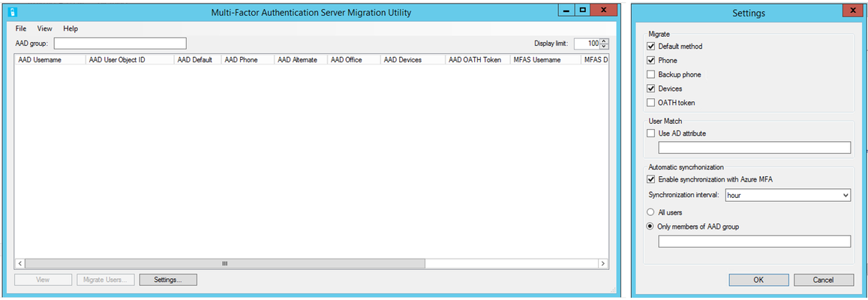This screenshot has width=868, height=300.
Task: Increase the Display limit with up arrow
Action: 605,41
